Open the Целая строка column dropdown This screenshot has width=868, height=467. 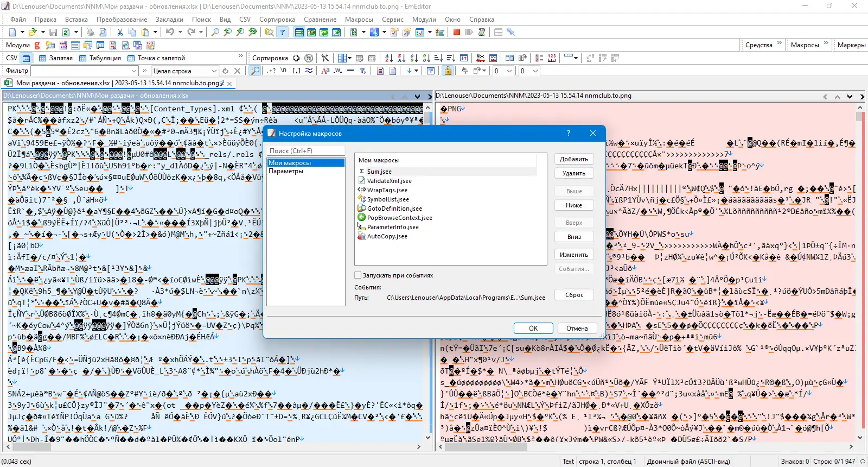(x=214, y=71)
